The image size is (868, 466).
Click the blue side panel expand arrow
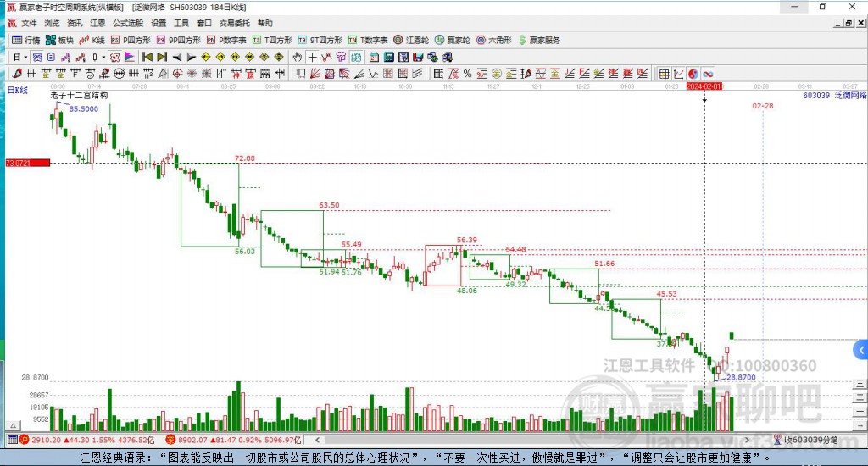pyautogui.click(x=861, y=350)
